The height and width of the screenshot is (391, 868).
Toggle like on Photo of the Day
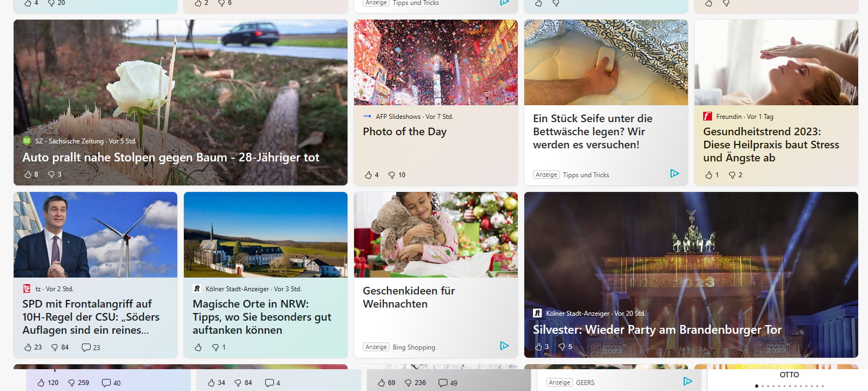(368, 175)
